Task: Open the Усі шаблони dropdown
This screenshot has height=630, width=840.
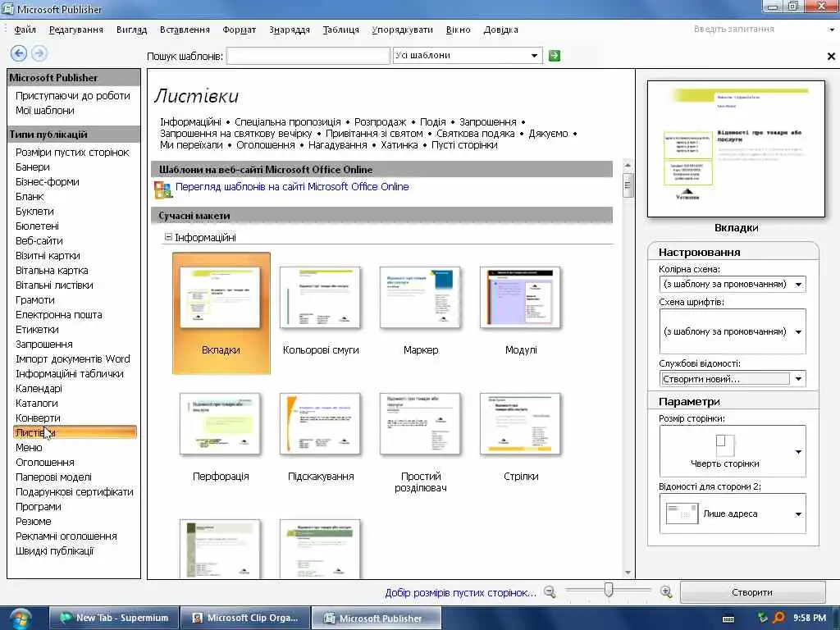Action: pyautogui.click(x=534, y=56)
